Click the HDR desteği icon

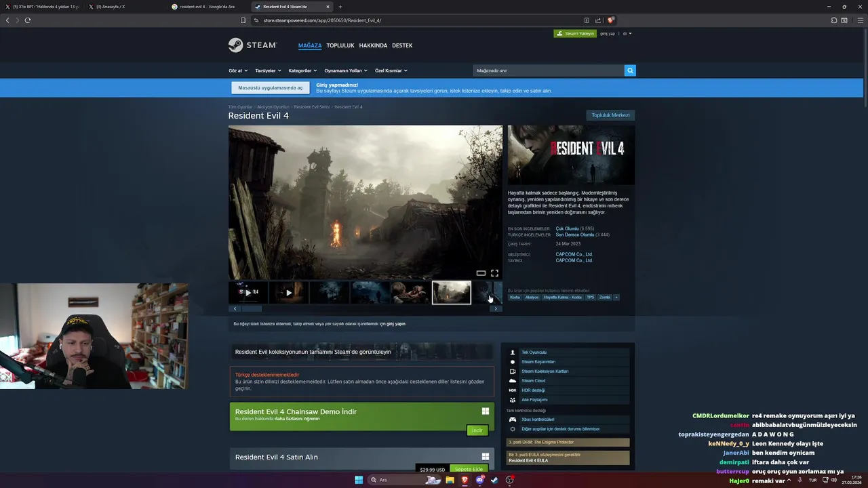click(513, 390)
